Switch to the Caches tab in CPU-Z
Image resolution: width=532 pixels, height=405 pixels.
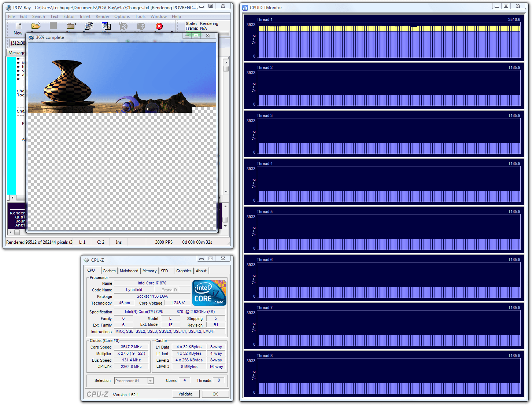click(109, 271)
